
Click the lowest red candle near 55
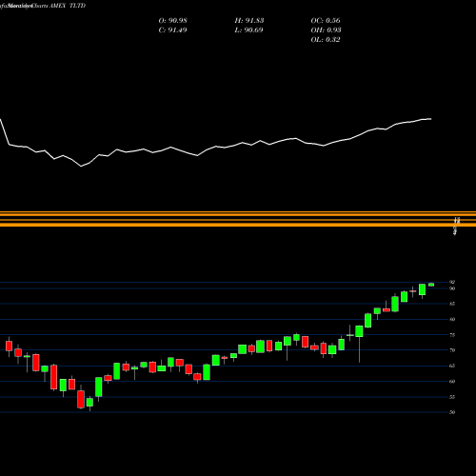[81, 399]
